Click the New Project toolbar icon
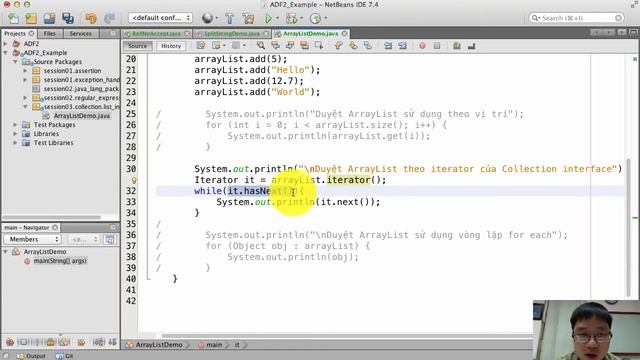Screen dimensions: 640x360 (31, 18)
